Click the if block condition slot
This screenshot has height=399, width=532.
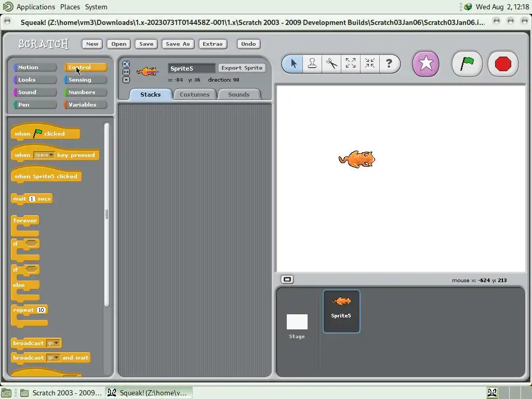[x=31, y=243]
